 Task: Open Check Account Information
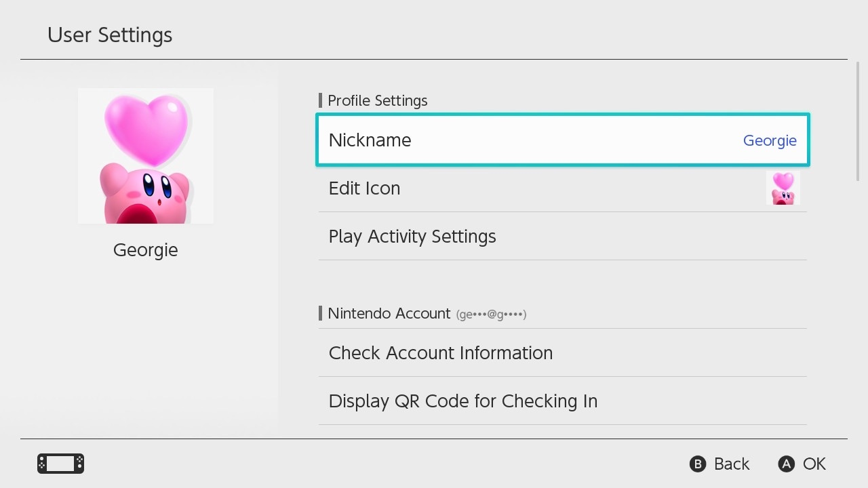(x=563, y=352)
